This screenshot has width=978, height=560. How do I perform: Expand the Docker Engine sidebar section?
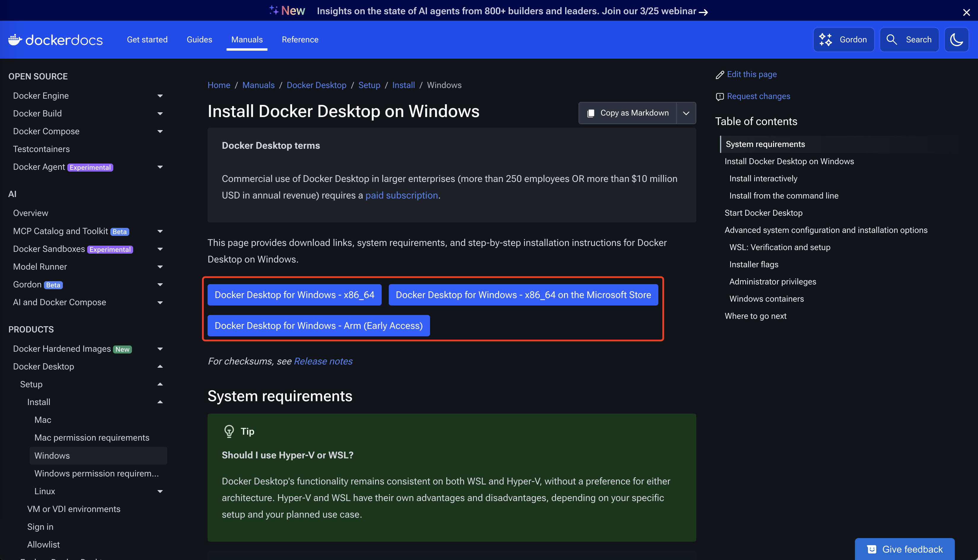pyautogui.click(x=160, y=96)
